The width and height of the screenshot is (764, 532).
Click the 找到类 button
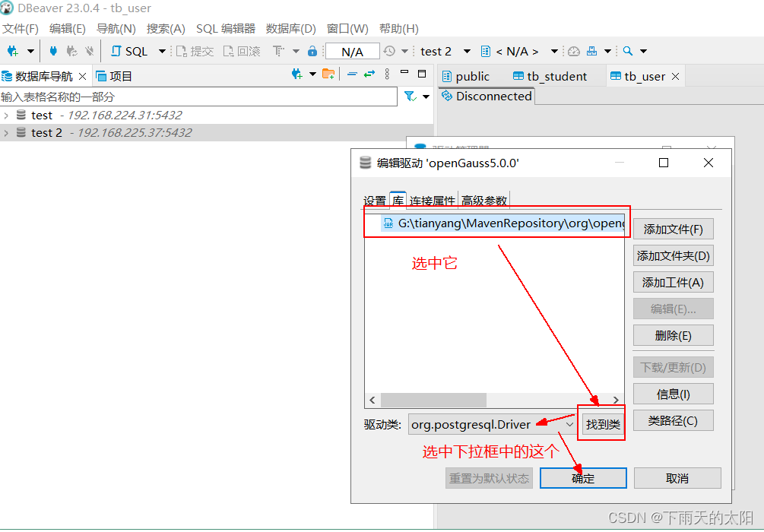603,424
